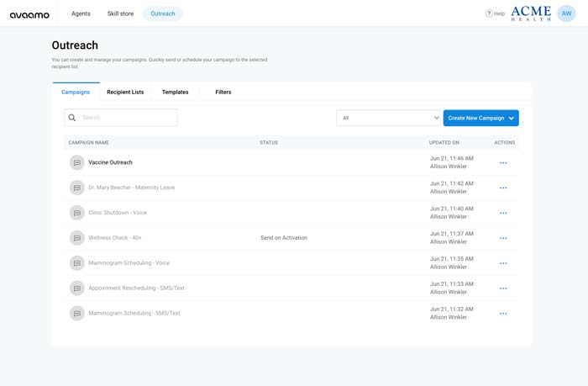The height and width of the screenshot is (386, 588).
Task: Click the search magnifier icon
Action: (72, 118)
